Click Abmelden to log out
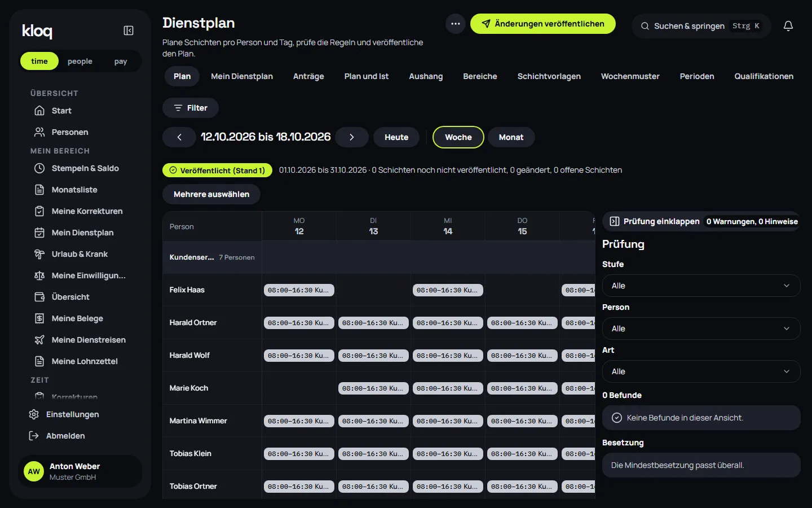The height and width of the screenshot is (508, 812). coord(80,436)
